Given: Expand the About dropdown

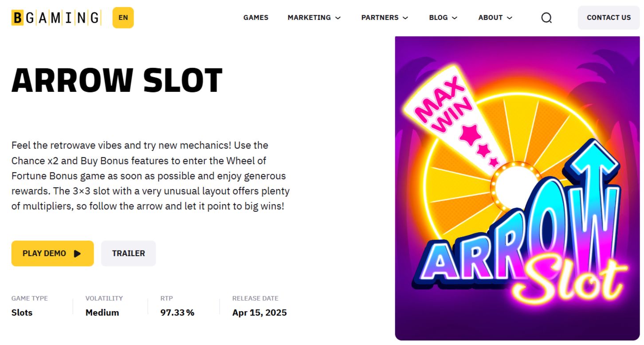Looking at the screenshot, I should (491, 18).
